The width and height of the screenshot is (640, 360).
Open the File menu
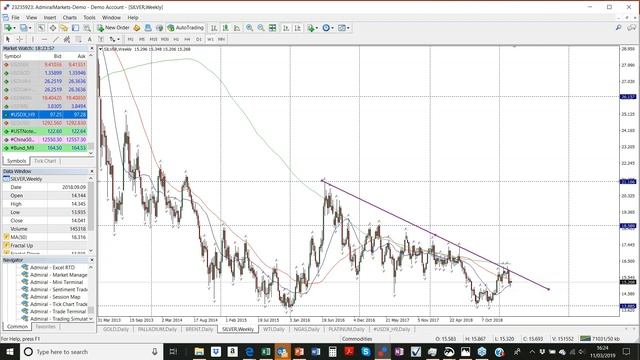15,18
